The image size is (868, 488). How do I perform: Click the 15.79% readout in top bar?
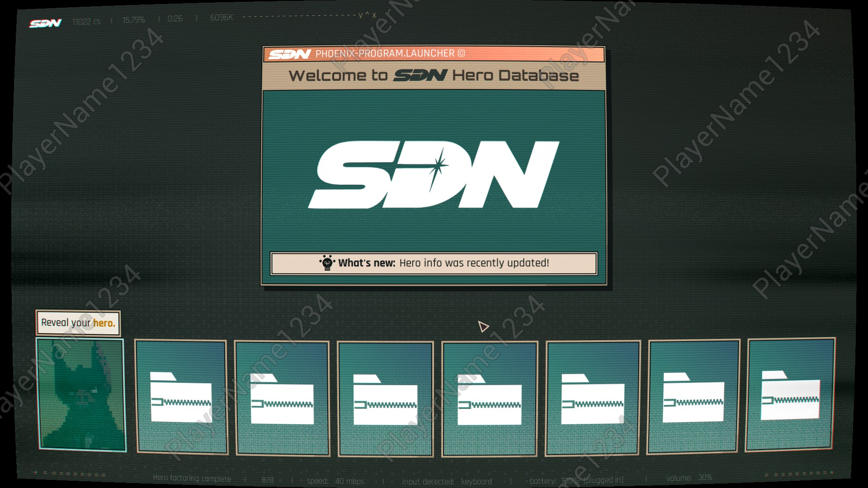134,20
